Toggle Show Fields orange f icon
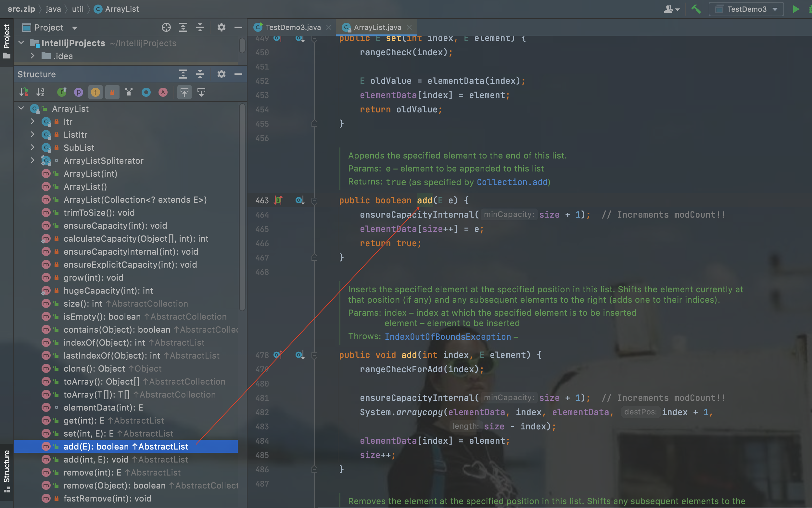812x508 pixels. click(95, 92)
